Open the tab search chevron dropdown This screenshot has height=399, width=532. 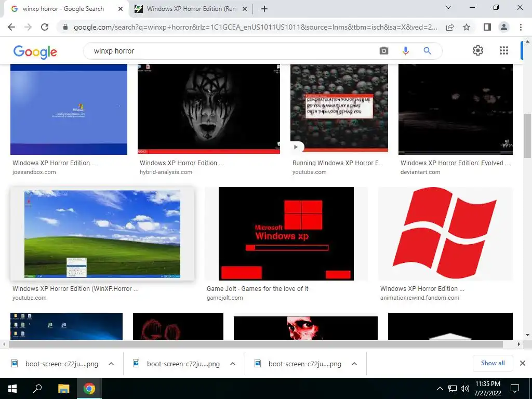[448, 7]
